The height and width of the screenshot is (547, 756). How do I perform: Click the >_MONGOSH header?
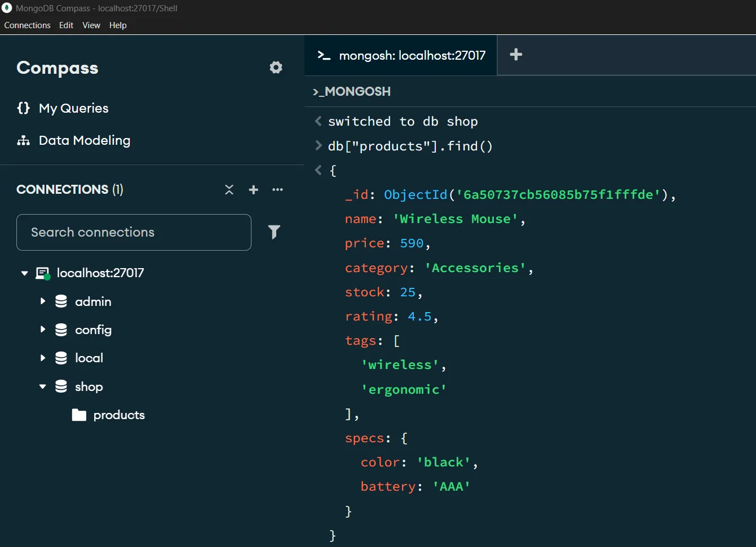(x=352, y=91)
